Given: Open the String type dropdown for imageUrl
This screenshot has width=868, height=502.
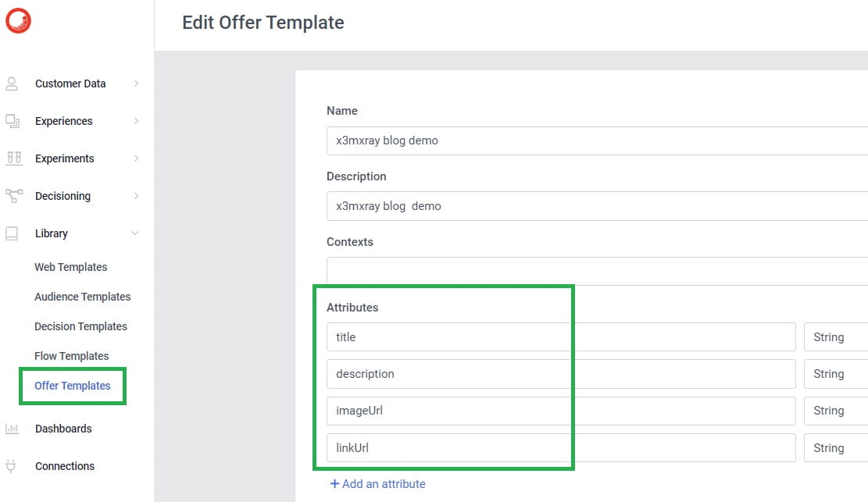Looking at the screenshot, I should (836, 411).
